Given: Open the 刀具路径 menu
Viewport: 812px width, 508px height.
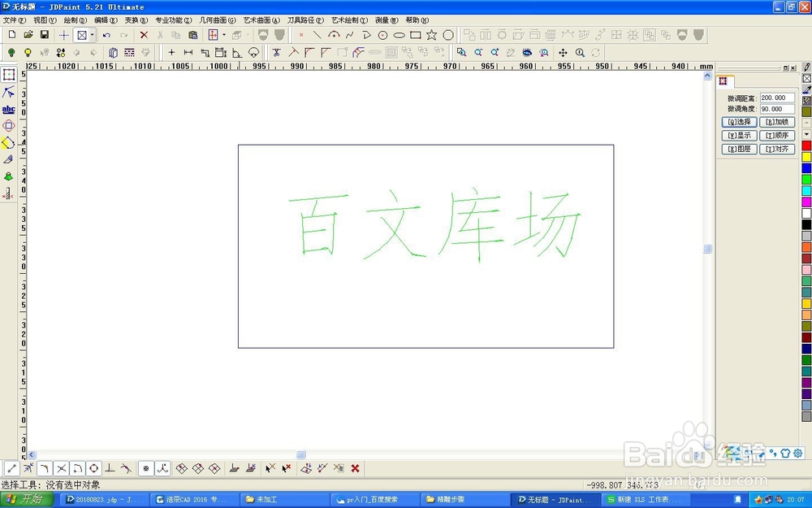Looking at the screenshot, I should point(305,20).
